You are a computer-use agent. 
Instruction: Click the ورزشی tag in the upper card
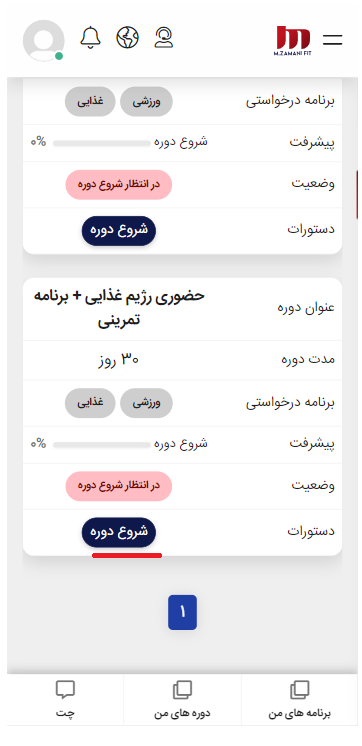pyautogui.click(x=147, y=101)
